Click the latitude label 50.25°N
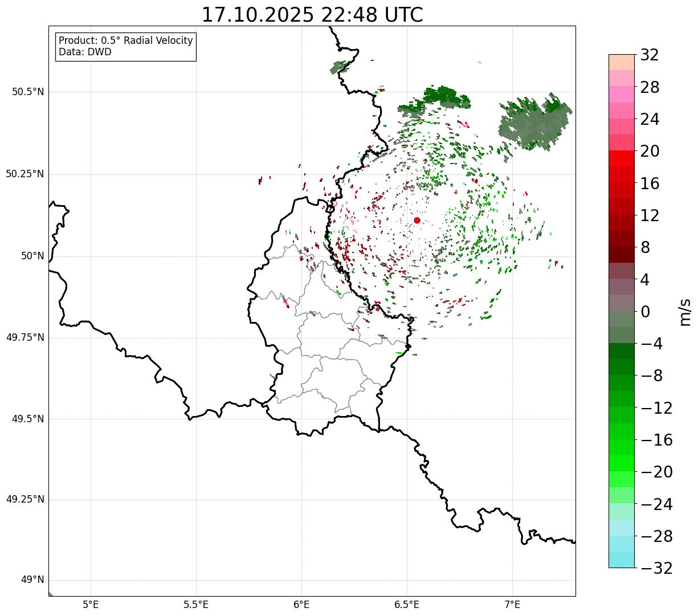Screen dimensions: 698x616 tap(25, 174)
